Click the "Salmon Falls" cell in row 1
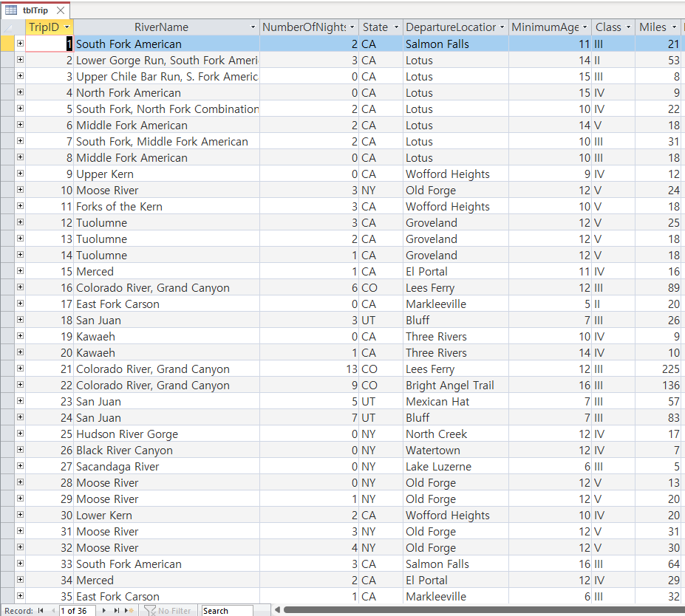This screenshot has height=616, width=685. pos(456,44)
